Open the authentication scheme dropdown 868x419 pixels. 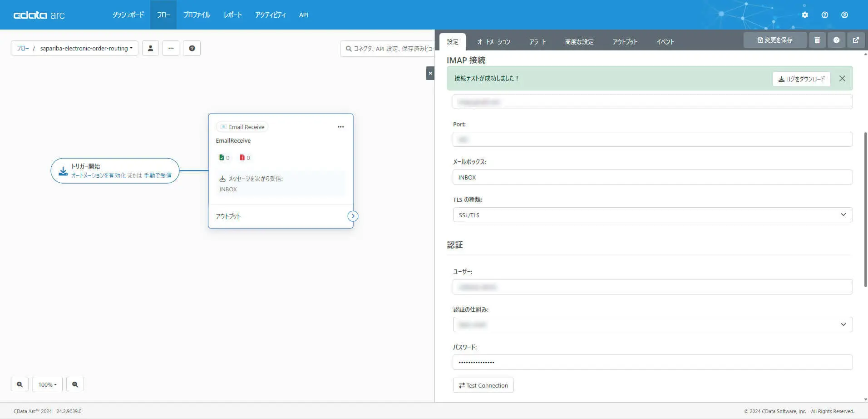point(652,324)
